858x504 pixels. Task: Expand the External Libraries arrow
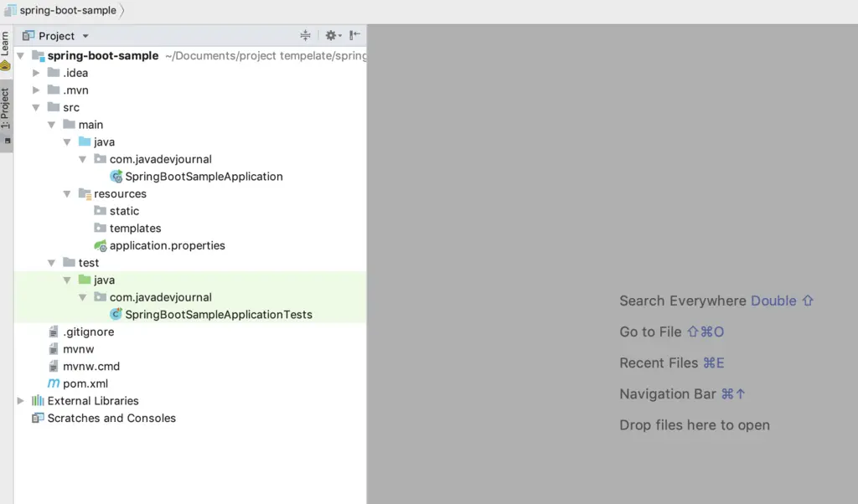pyautogui.click(x=21, y=401)
